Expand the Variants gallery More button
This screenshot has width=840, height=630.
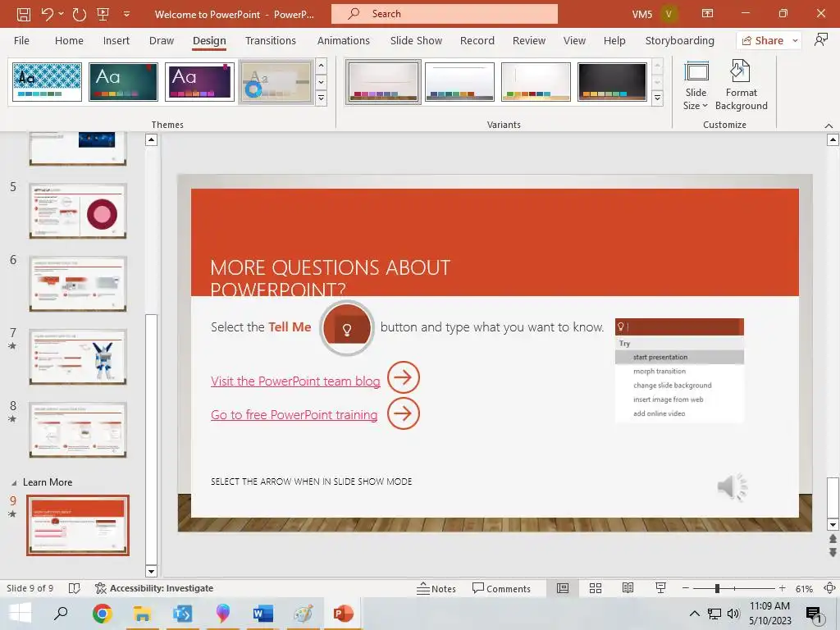tap(657, 98)
